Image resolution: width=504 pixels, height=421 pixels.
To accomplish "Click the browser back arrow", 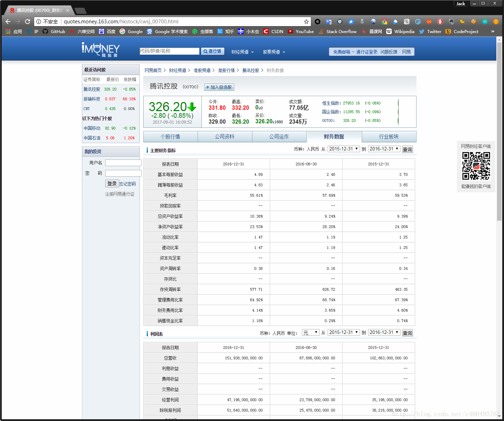I will point(8,22).
